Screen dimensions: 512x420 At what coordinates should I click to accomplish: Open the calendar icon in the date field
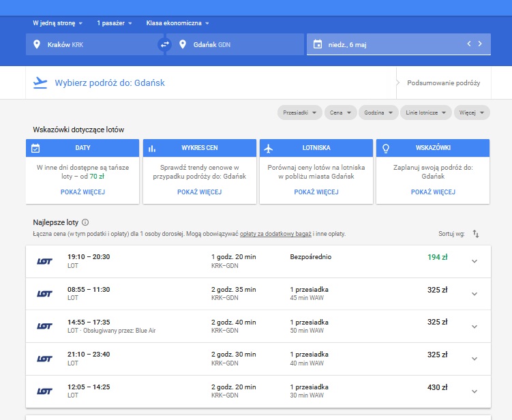318,44
